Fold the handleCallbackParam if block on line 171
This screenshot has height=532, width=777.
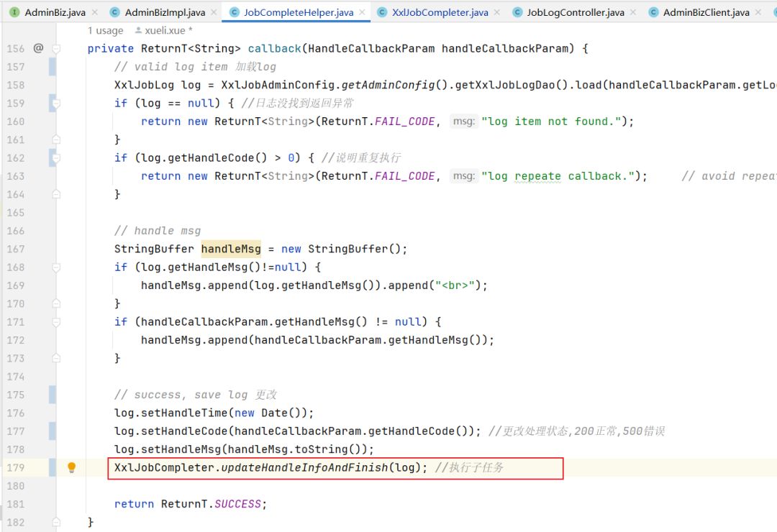(x=57, y=322)
